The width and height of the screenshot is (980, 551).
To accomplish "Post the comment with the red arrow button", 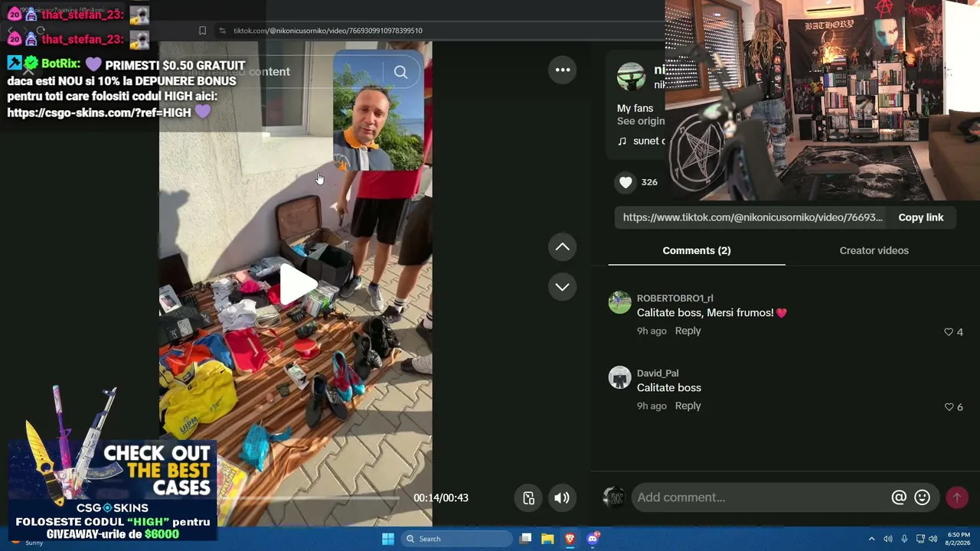I will tap(956, 497).
